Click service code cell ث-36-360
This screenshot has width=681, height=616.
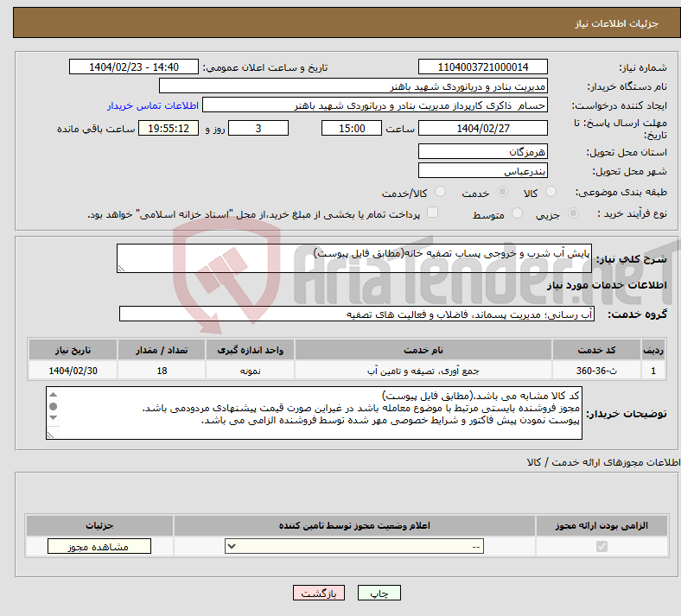point(597,371)
